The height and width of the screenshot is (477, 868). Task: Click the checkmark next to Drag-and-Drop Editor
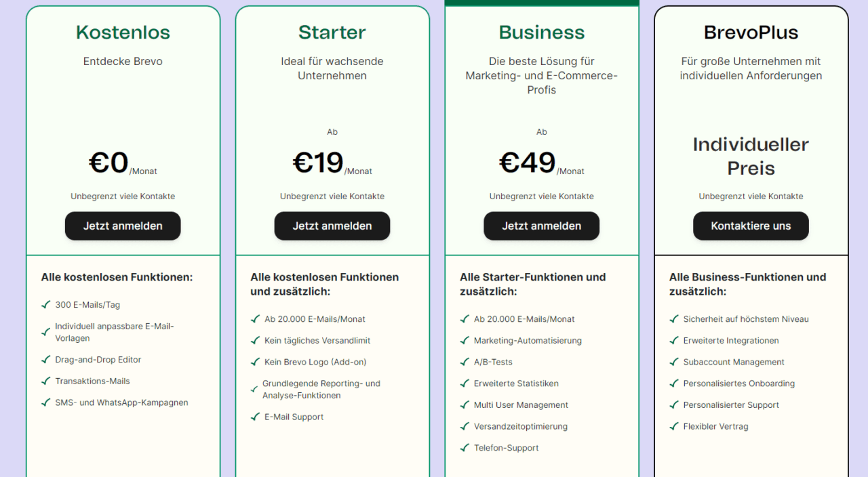[x=46, y=360]
